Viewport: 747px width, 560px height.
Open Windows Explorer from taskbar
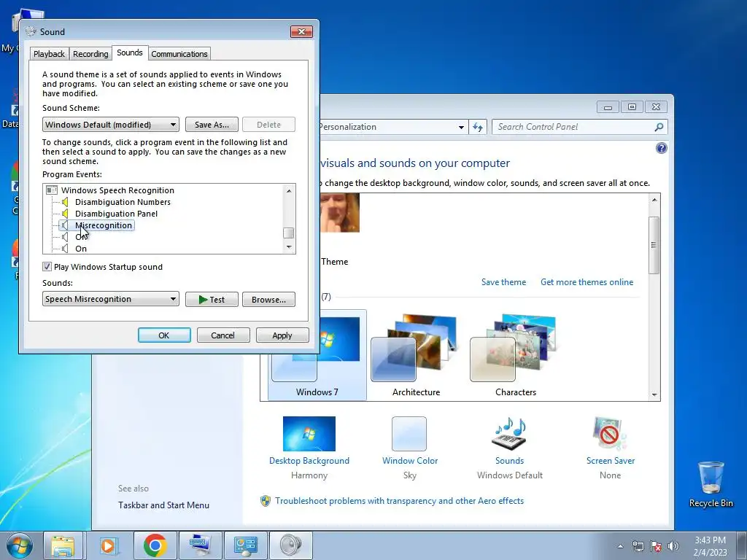point(63,545)
